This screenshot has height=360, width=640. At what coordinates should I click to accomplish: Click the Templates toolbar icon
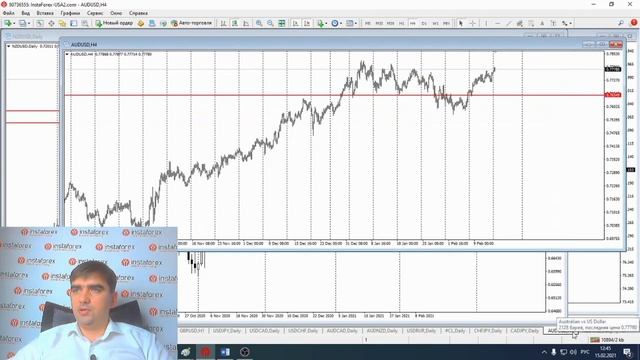(349, 23)
